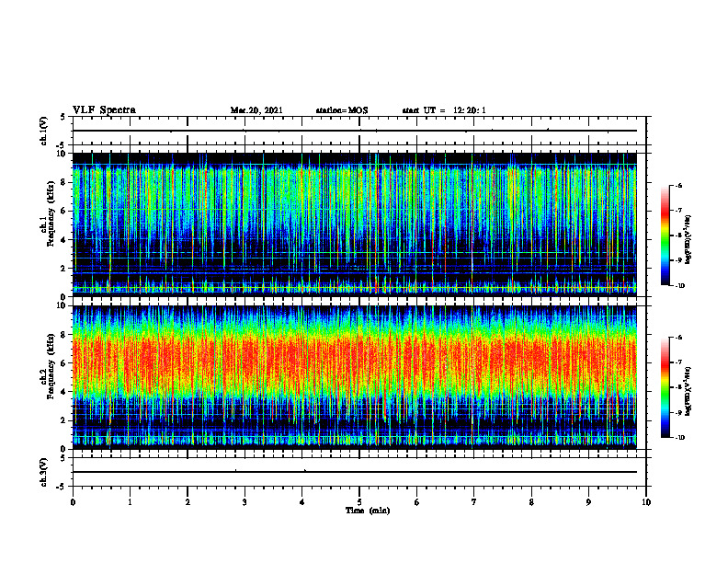The image size is (728, 563).
Task: Click the "-10" value on ch.1 colorbar
Action: pyautogui.click(x=679, y=286)
